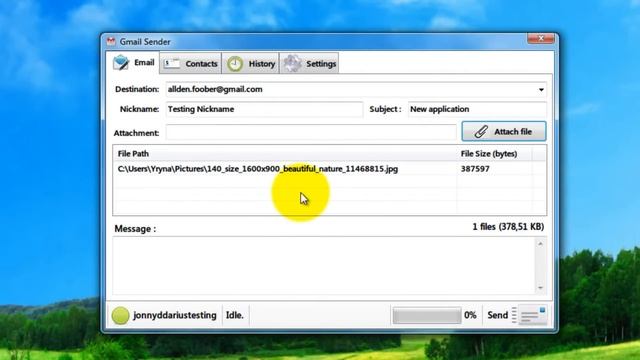Click the Nickname input field
Viewport: 640px width, 360px height.
[264, 109]
